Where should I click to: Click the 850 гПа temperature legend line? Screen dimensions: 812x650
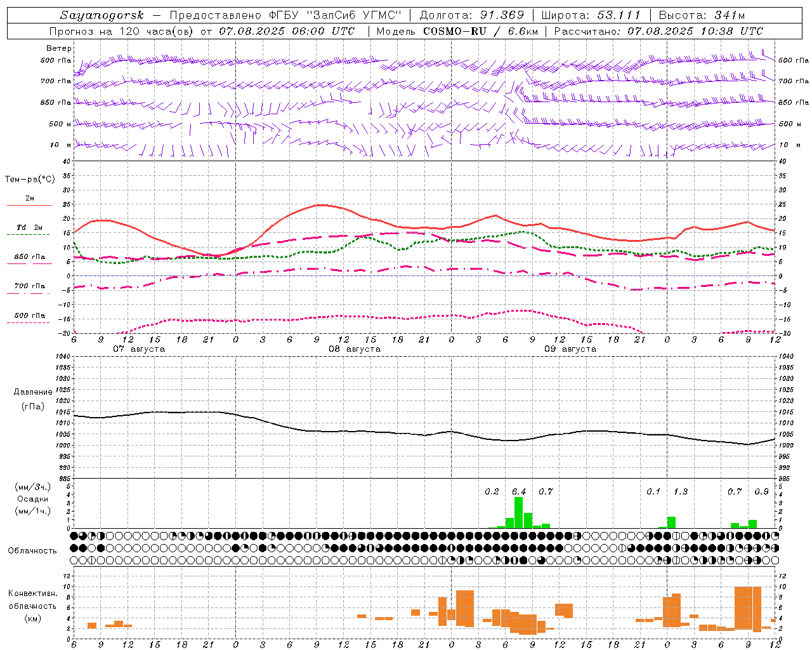29,264
